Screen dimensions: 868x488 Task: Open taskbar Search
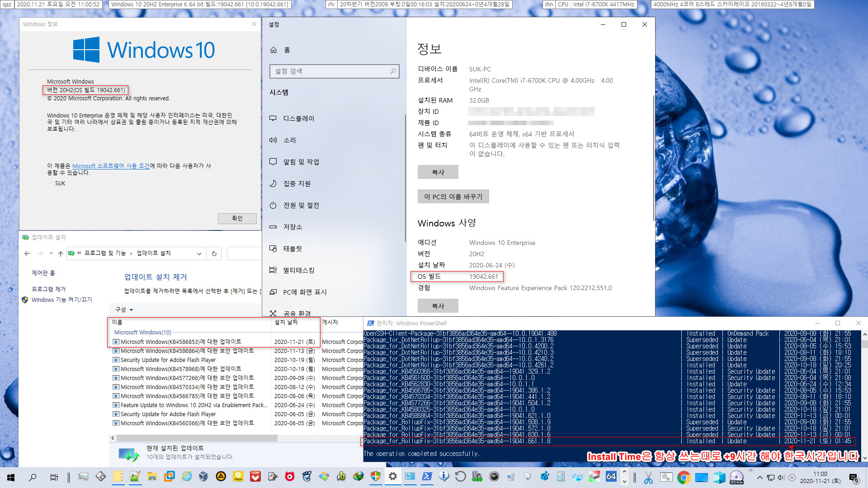pyautogui.click(x=33, y=477)
